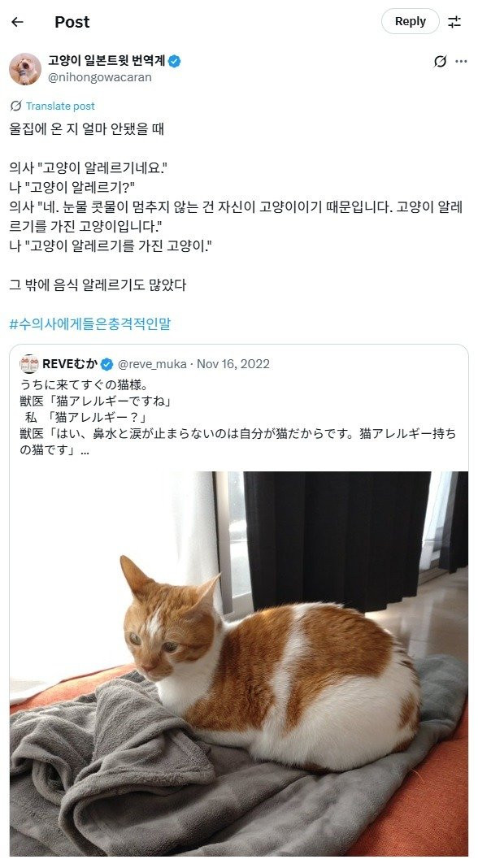
Task: Open the hashtag #수의사에게들은충격적인말
Action: point(90,323)
